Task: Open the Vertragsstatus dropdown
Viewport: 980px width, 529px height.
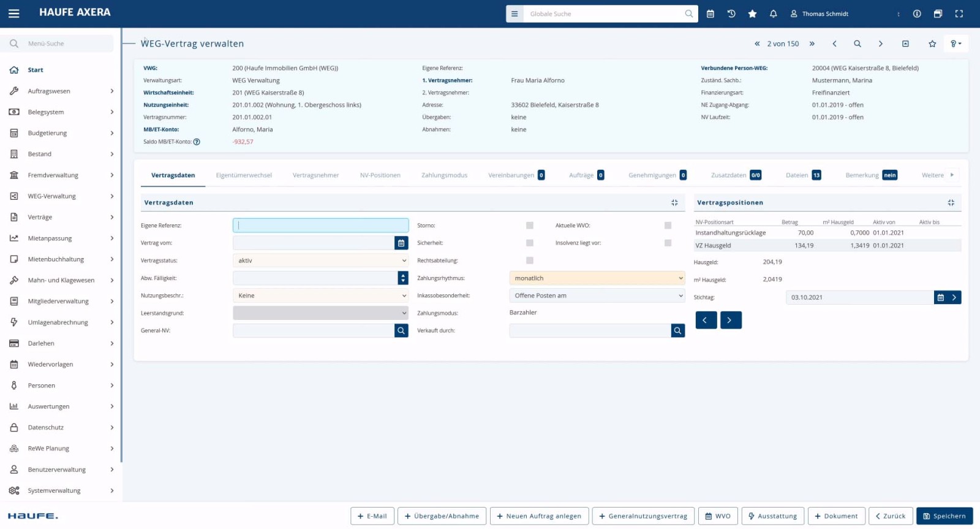Action: (320, 261)
